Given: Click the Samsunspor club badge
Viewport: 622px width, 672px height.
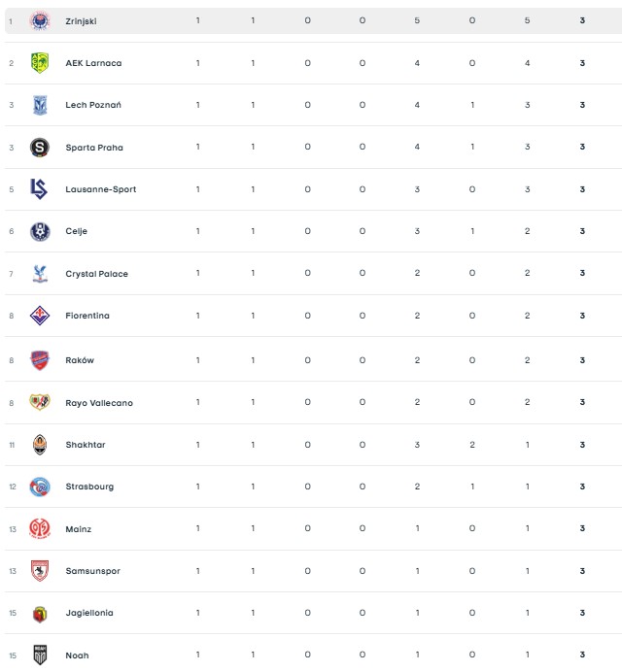Looking at the screenshot, I should pyautogui.click(x=39, y=571).
